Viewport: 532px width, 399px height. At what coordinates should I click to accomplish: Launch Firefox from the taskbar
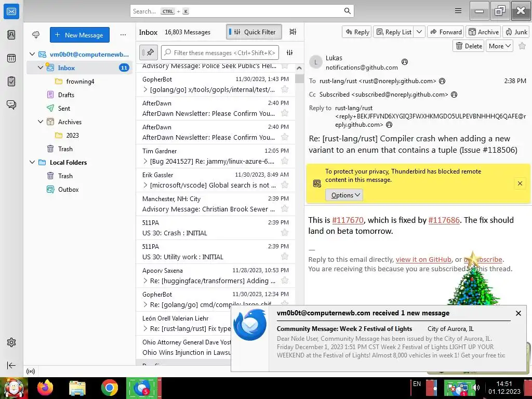click(x=45, y=388)
